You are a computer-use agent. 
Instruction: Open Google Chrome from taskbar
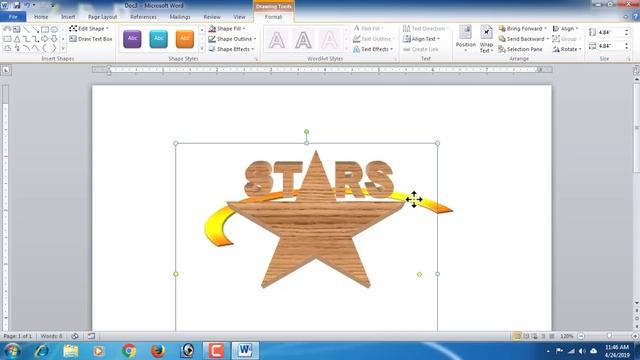click(x=129, y=351)
